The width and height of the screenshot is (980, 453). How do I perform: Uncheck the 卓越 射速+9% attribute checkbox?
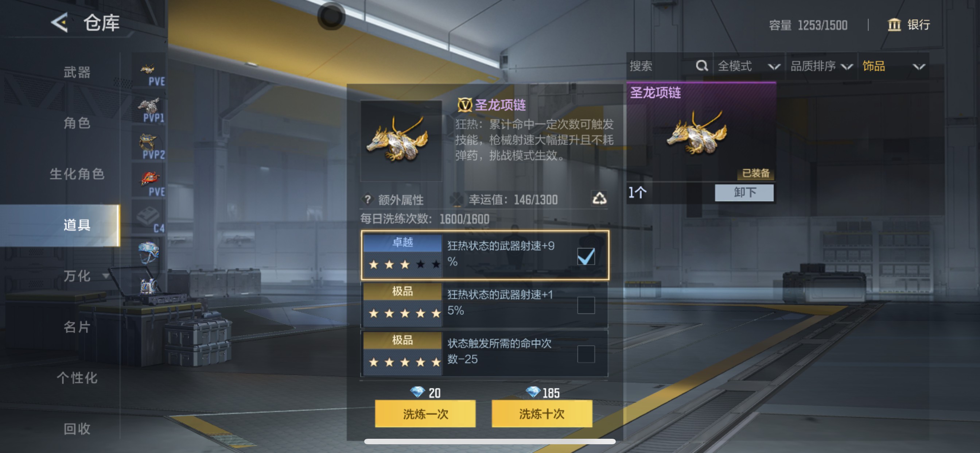[x=586, y=256]
